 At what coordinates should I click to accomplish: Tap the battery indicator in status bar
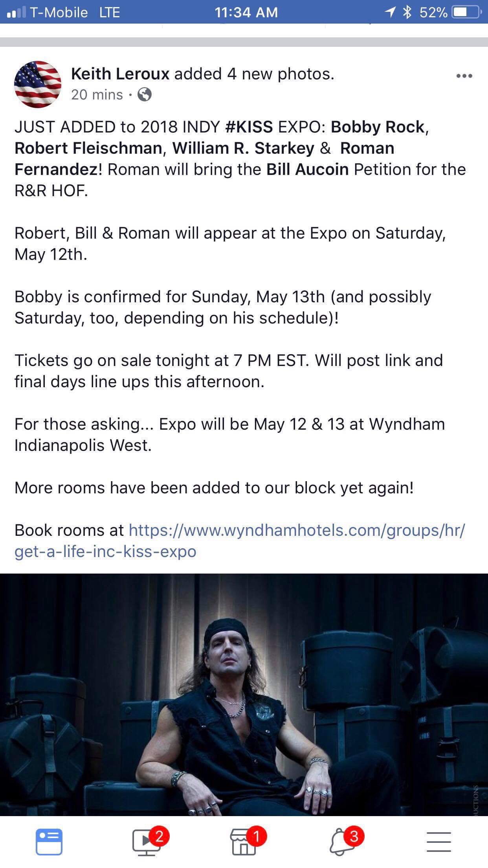464,13
